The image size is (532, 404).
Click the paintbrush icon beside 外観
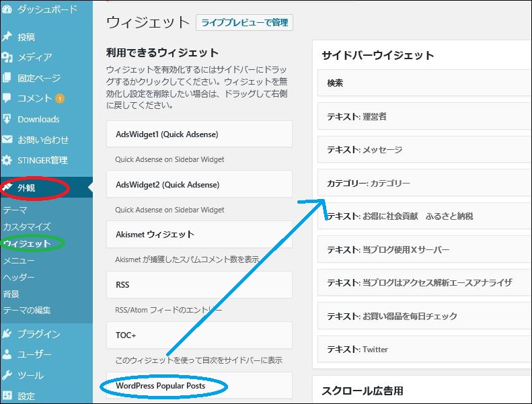coord(7,187)
